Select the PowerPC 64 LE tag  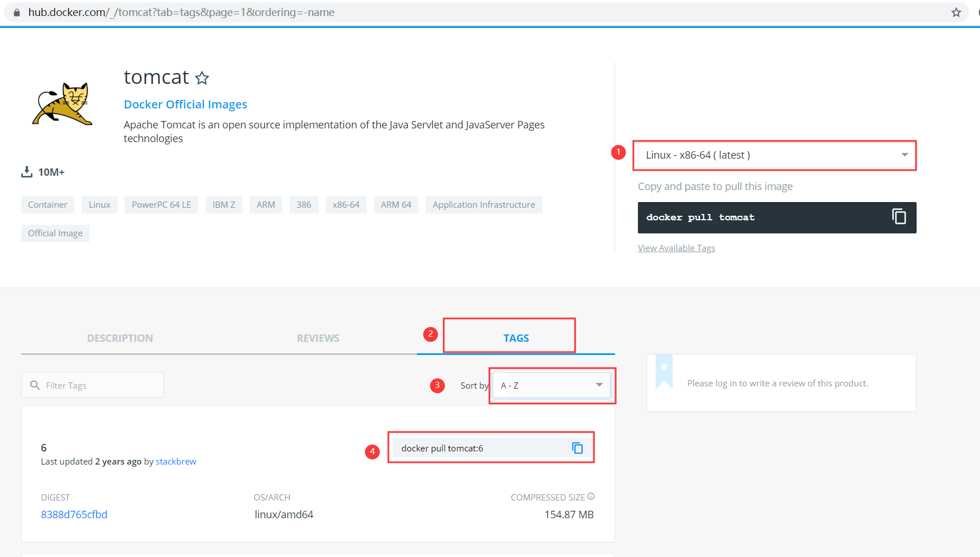pos(161,205)
